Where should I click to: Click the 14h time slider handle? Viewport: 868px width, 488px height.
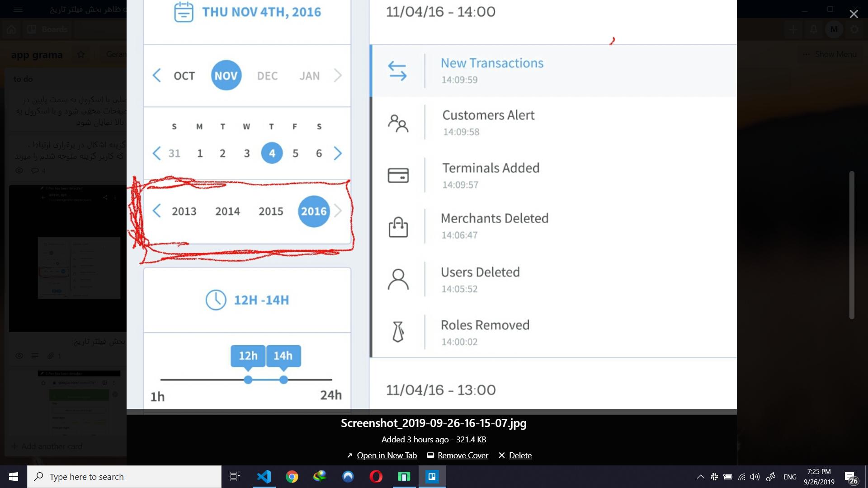click(x=283, y=380)
